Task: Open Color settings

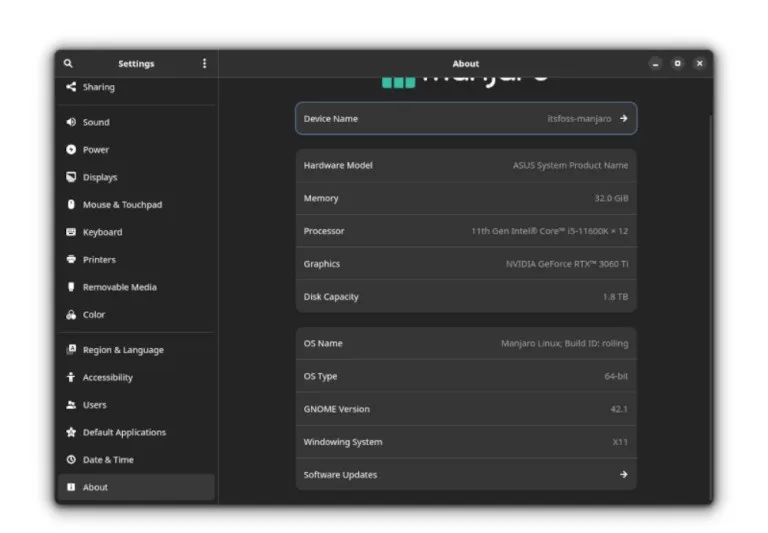Action: 136,315
